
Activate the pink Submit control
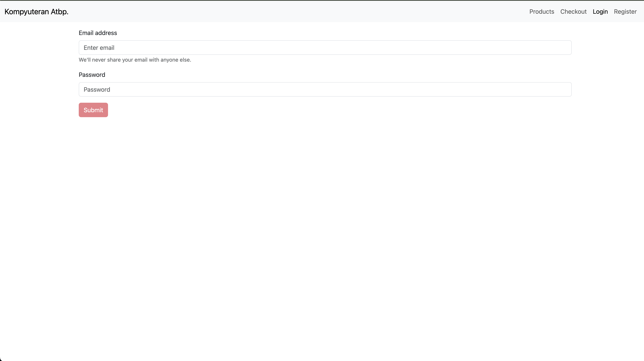(x=93, y=110)
